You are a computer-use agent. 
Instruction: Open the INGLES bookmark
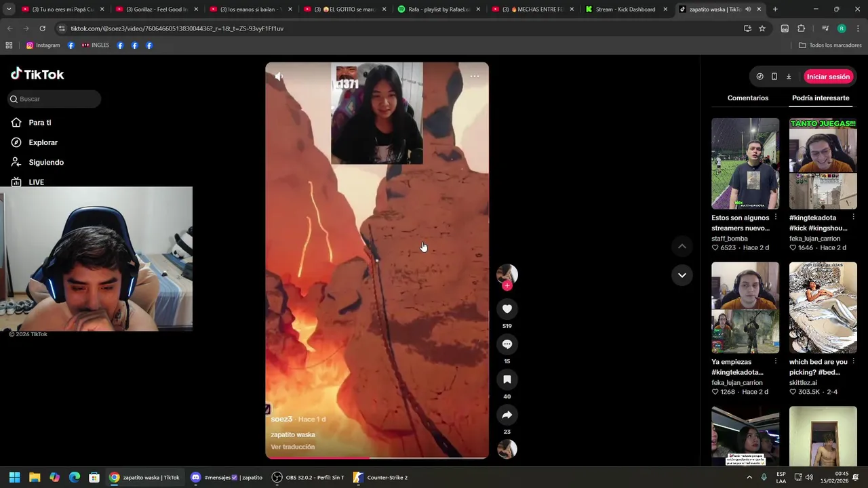coord(95,45)
